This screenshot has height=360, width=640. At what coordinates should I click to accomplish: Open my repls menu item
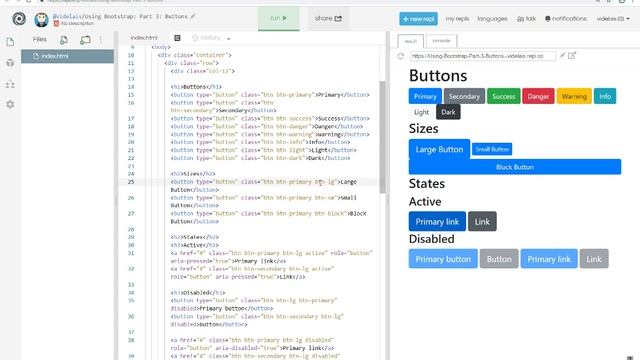tap(457, 19)
